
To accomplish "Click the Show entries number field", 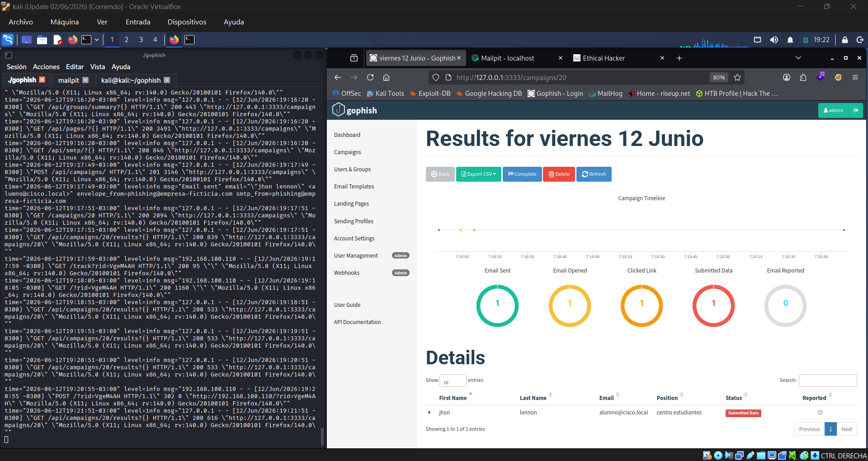I will pos(453,381).
